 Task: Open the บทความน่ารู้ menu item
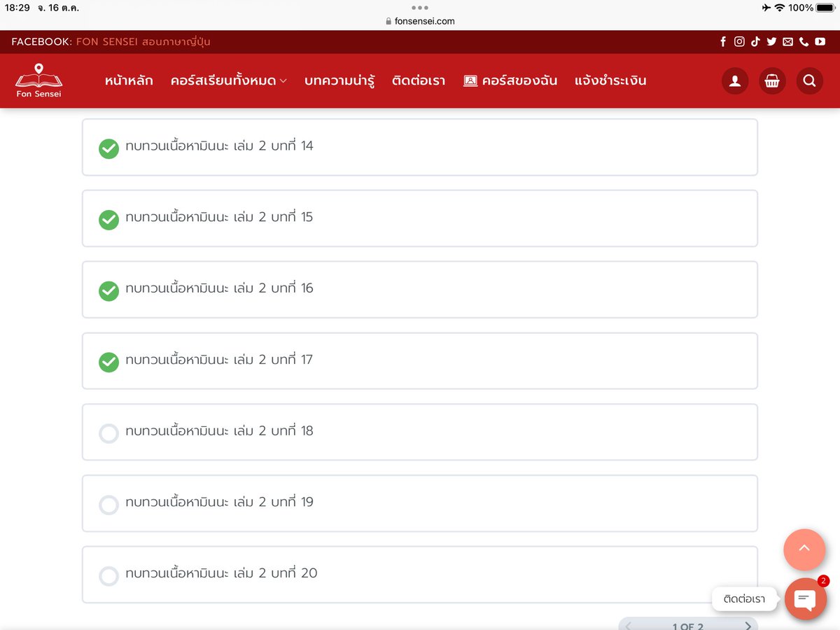click(339, 80)
